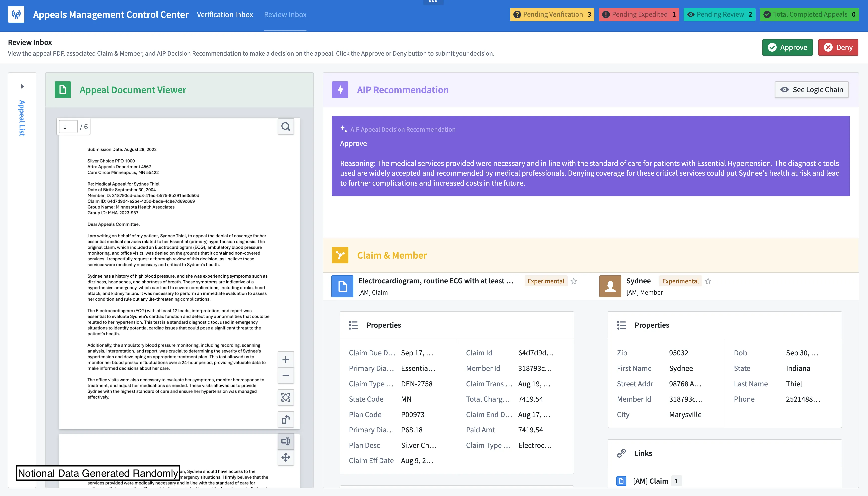
Task: Approve the appeal
Action: tap(787, 47)
